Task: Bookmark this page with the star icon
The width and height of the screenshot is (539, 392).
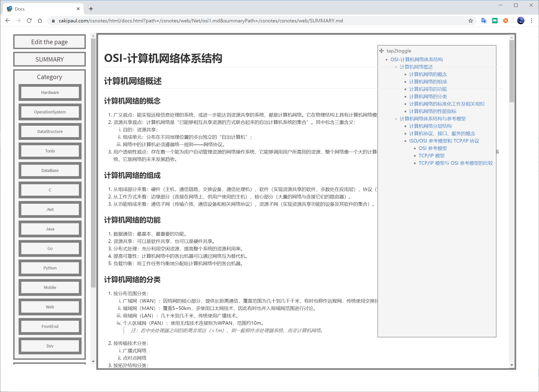Action: click(470, 21)
